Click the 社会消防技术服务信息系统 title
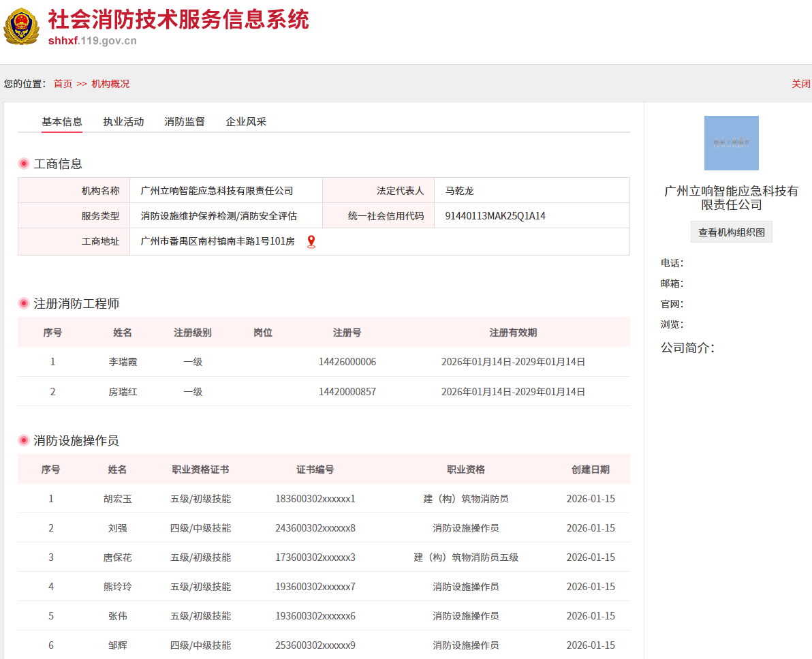Image resolution: width=812 pixels, height=659 pixels. (178, 20)
